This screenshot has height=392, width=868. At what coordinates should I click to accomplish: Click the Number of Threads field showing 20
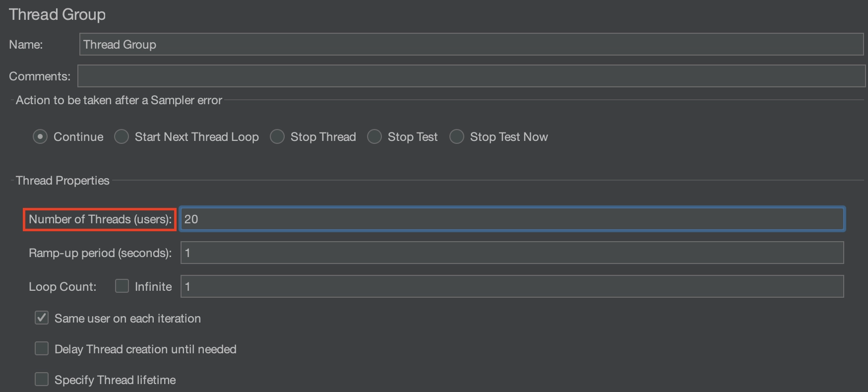coord(512,219)
